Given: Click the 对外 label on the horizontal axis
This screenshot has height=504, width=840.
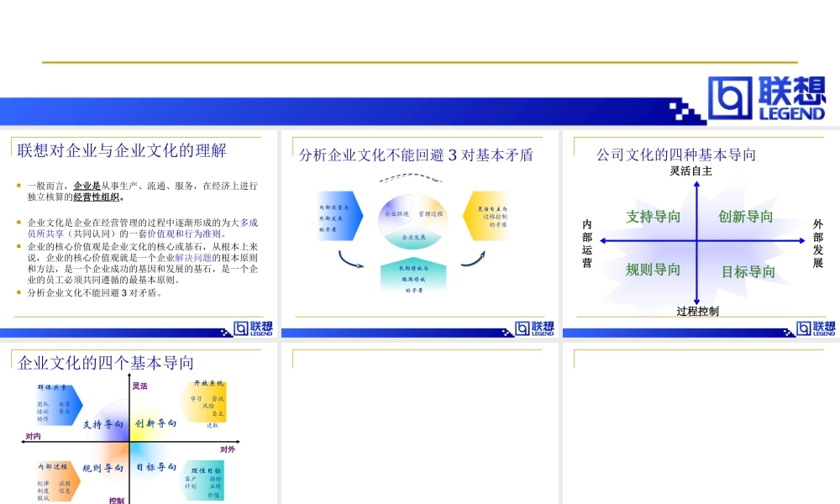Looking at the screenshot, I should pyautogui.click(x=228, y=449).
